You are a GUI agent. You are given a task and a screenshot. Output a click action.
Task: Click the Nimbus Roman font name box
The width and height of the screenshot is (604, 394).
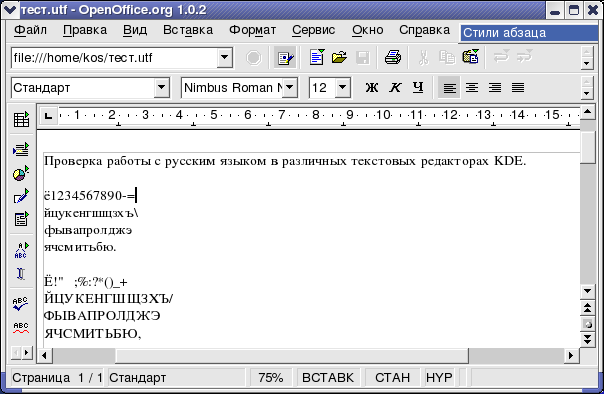tap(232, 88)
